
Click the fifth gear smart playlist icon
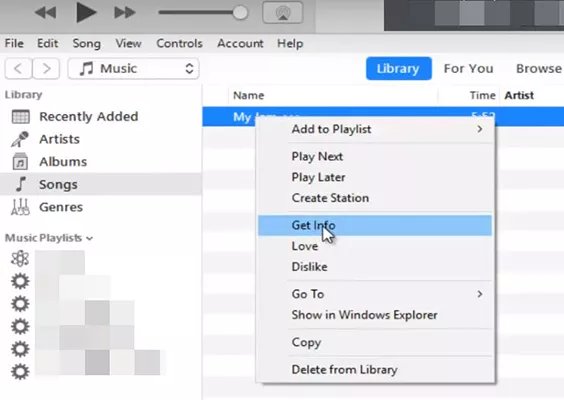pyautogui.click(x=20, y=372)
